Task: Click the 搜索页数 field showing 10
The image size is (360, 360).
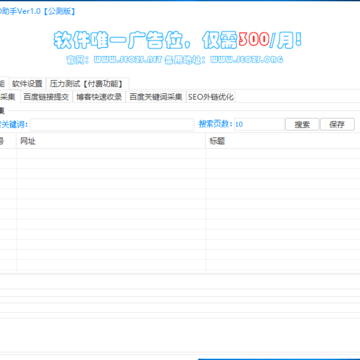Action: click(x=259, y=124)
